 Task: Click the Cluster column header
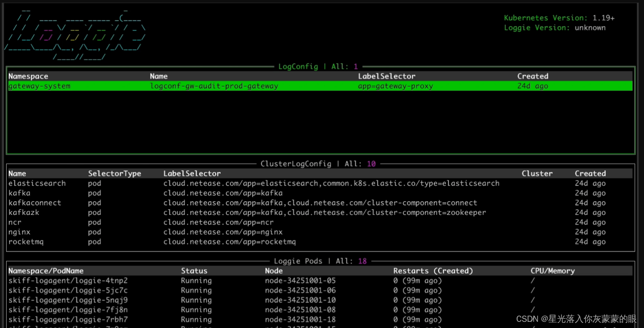tap(537, 174)
